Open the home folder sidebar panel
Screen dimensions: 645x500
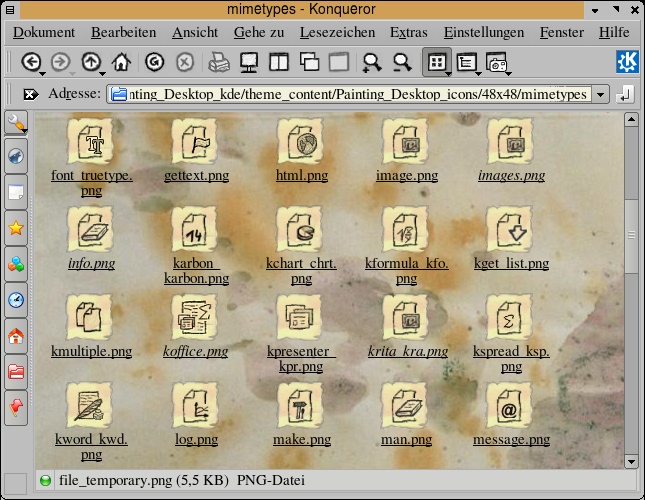(16, 336)
